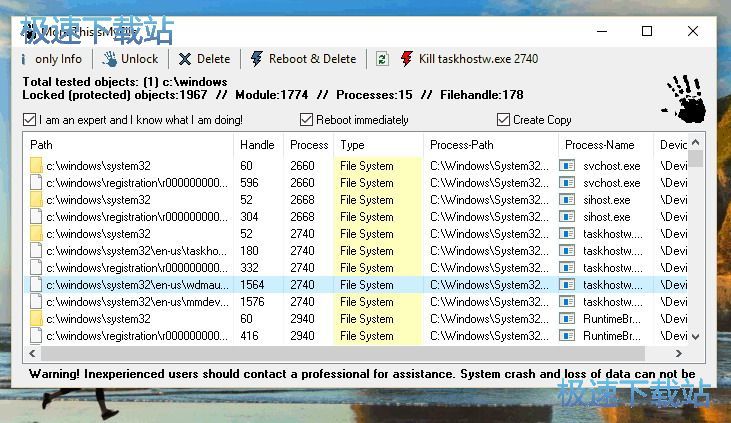Click Kill taskhostw.exe 2740 button

pyautogui.click(x=469, y=59)
